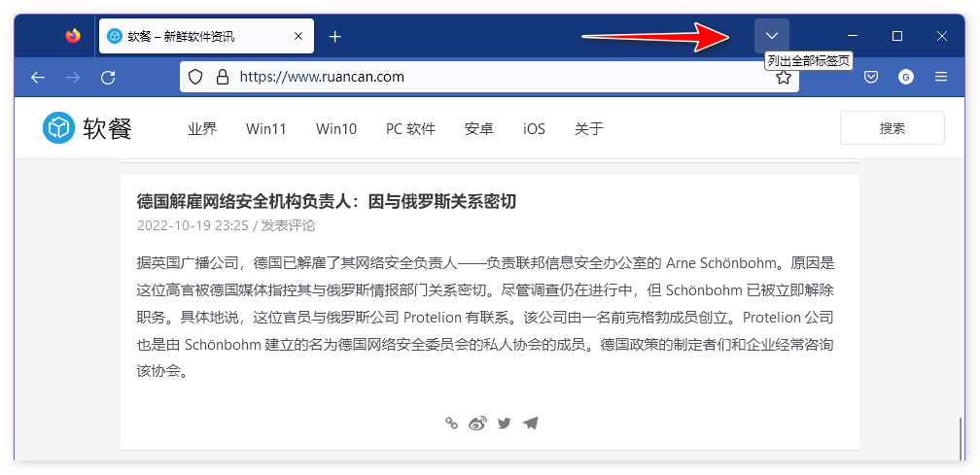
Task: Close the 软餐 browser tab
Action: coord(298,37)
